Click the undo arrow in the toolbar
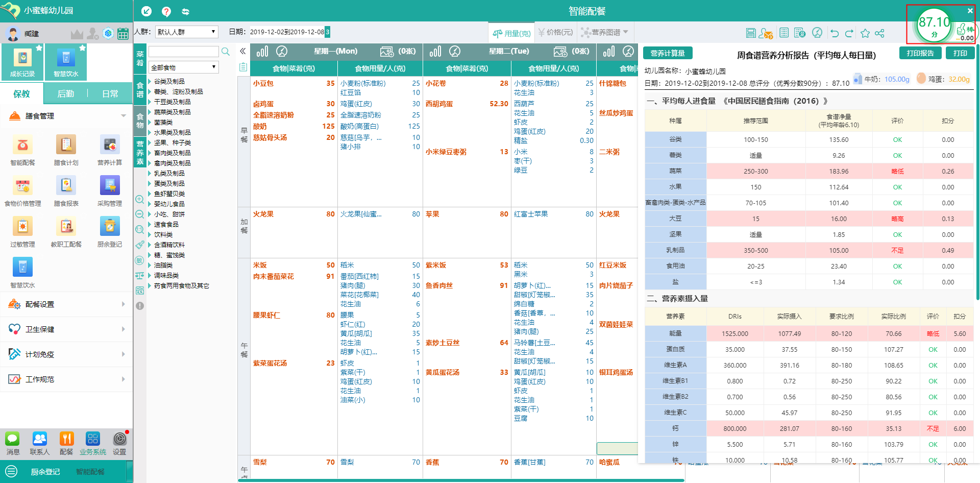The image size is (980, 483). pos(835,33)
